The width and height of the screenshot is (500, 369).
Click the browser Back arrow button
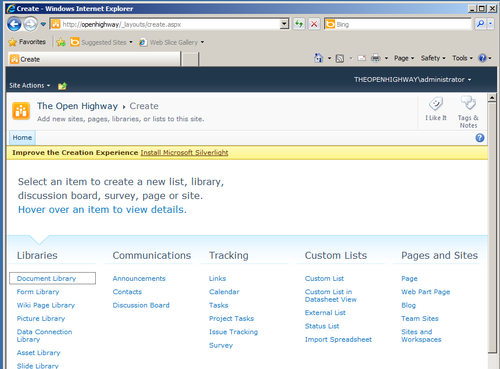[x=14, y=24]
